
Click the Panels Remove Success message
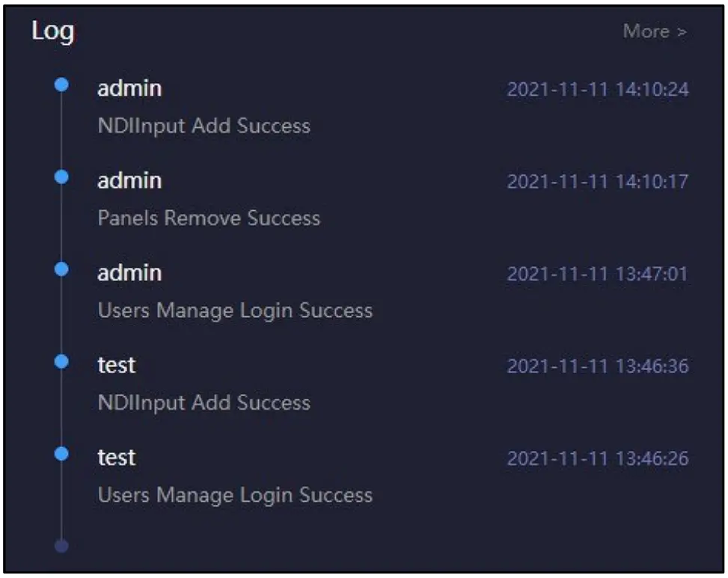(209, 218)
